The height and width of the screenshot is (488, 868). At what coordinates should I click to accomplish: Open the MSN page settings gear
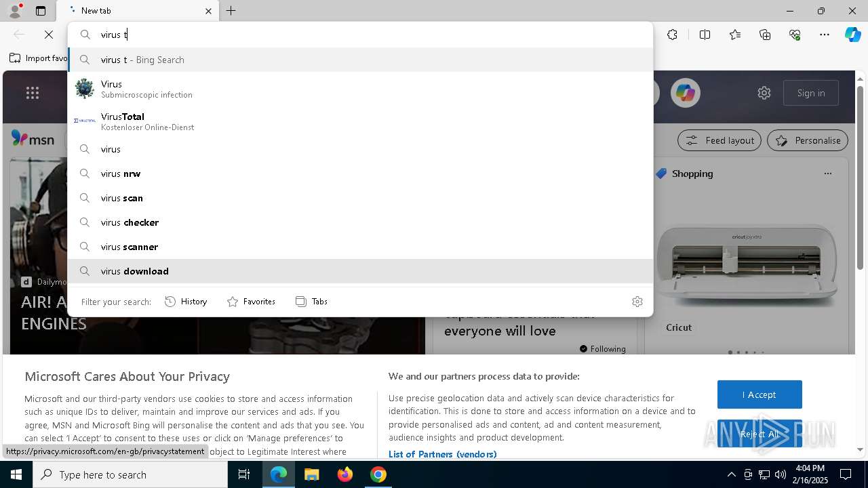tap(764, 93)
